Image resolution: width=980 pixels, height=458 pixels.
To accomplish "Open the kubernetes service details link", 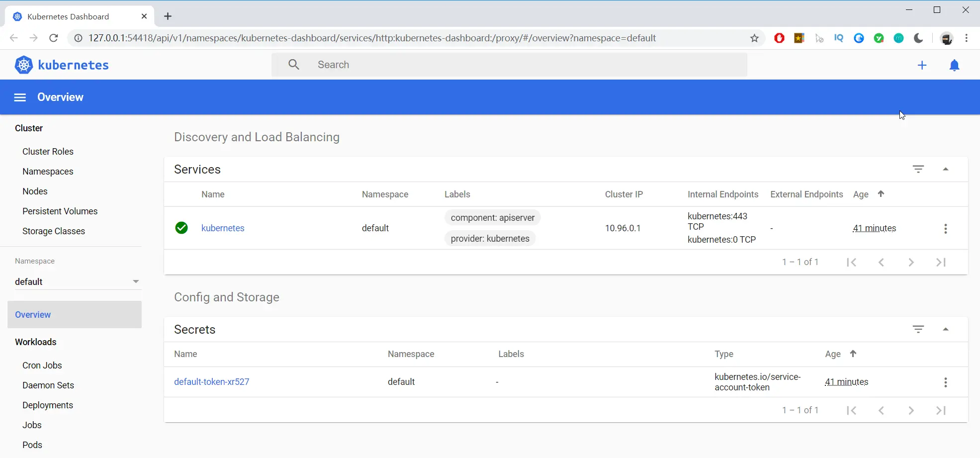I will point(223,228).
